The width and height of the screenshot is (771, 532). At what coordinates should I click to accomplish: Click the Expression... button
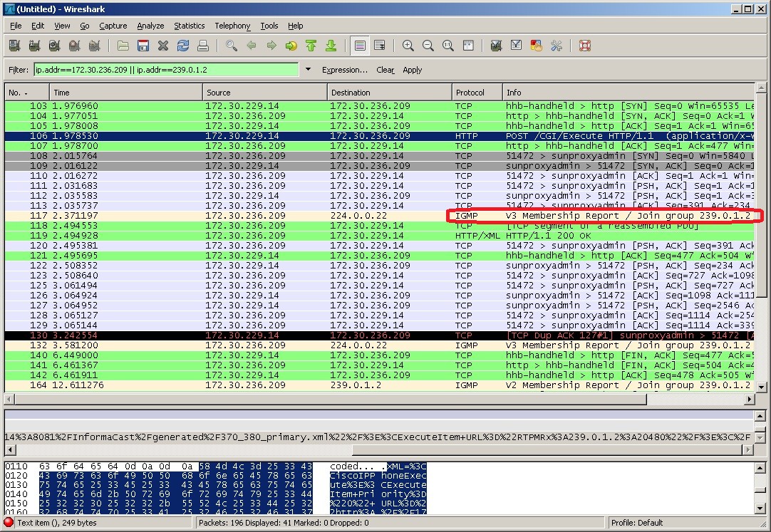pos(344,70)
